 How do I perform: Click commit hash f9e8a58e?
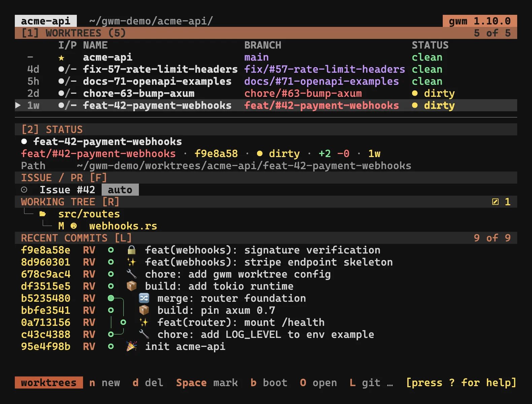46,250
